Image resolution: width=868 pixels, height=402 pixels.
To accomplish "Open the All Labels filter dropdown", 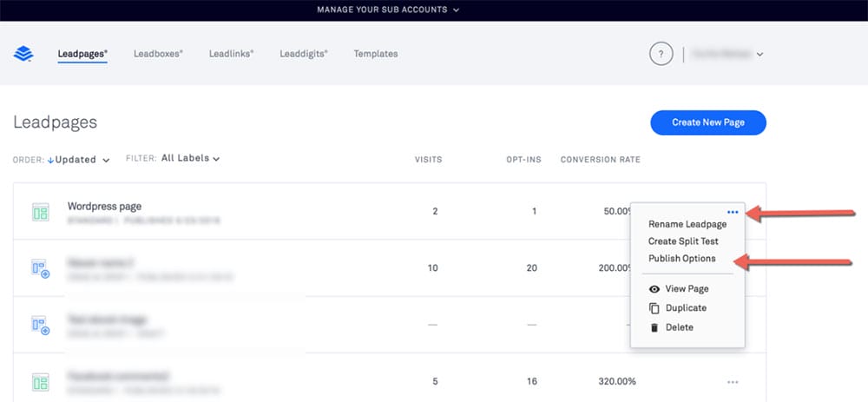I will tap(190, 159).
